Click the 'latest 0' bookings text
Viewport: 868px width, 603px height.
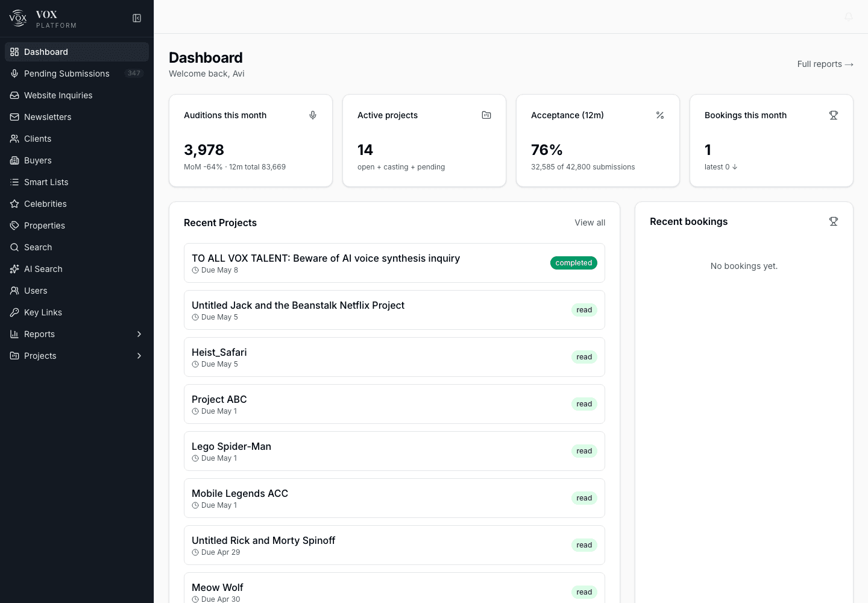click(x=721, y=167)
